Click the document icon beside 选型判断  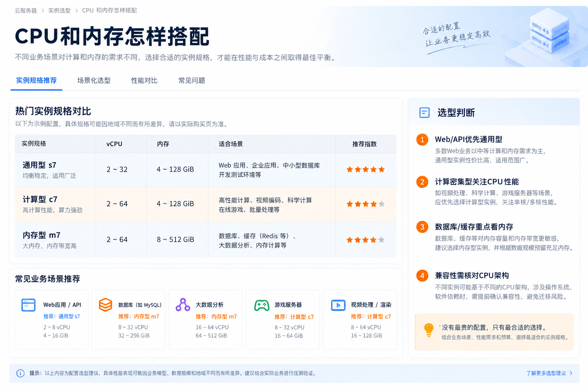click(425, 113)
